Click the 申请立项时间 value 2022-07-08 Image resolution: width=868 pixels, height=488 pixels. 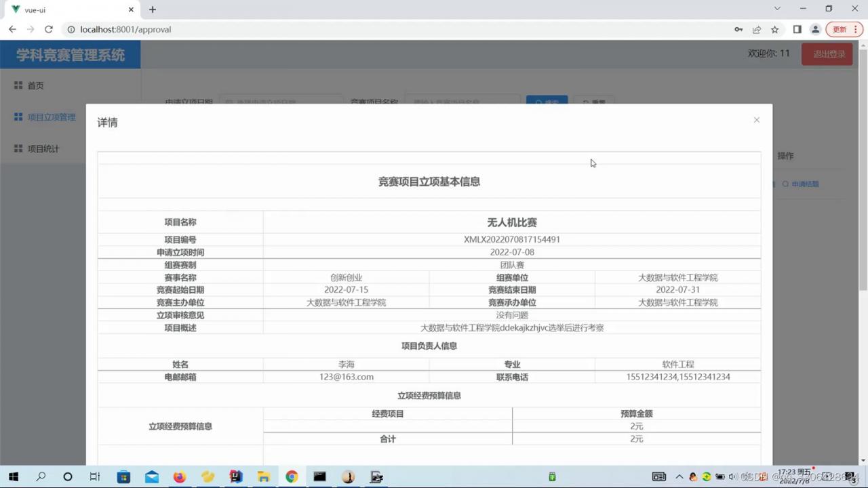pyautogui.click(x=512, y=252)
